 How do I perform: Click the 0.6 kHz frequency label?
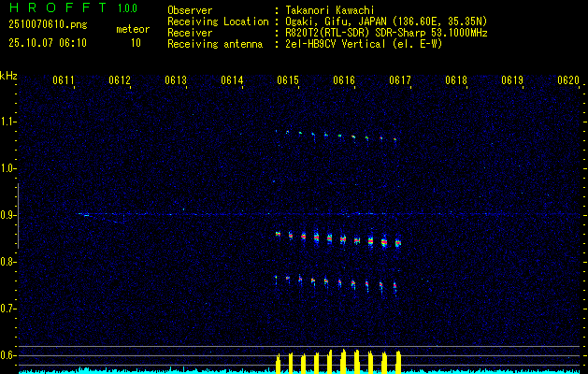(7, 355)
